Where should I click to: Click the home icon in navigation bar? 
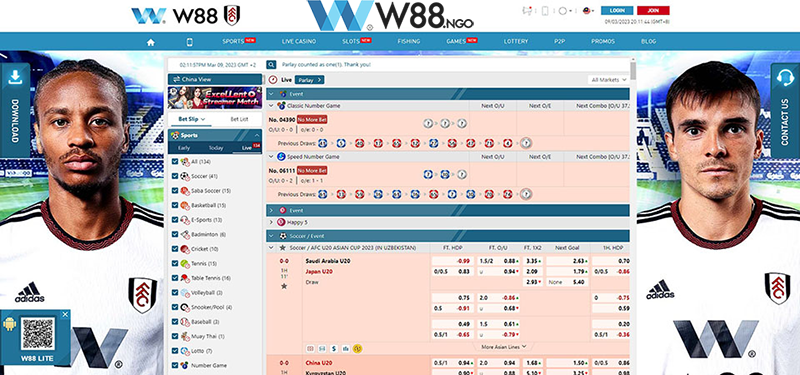[151, 42]
